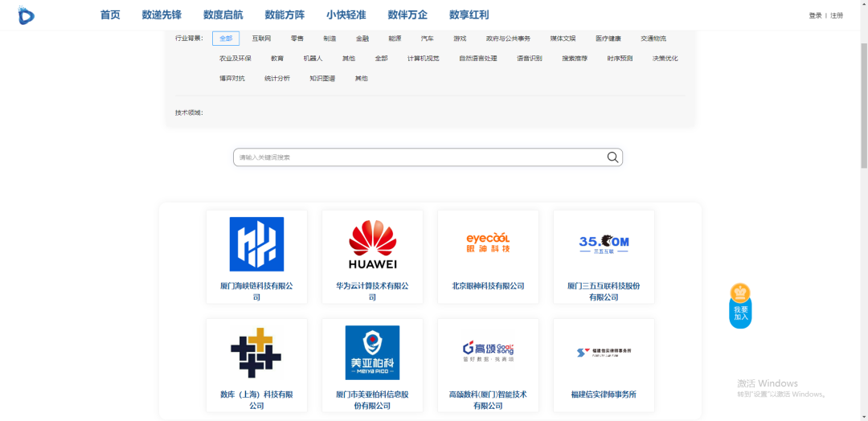
Task: Open the 高颂 GoalSong logo
Action: 489,351
